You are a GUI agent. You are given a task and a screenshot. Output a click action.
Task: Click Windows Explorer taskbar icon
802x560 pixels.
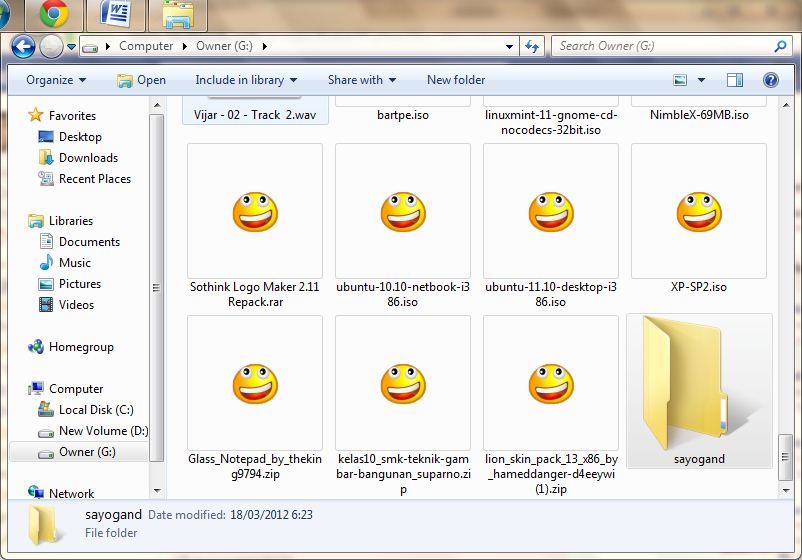coord(178,14)
